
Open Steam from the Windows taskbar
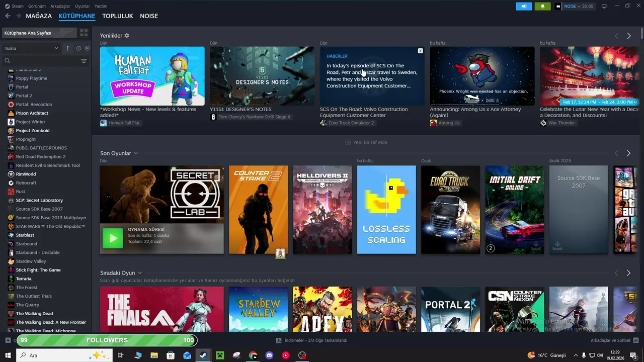[203, 355]
